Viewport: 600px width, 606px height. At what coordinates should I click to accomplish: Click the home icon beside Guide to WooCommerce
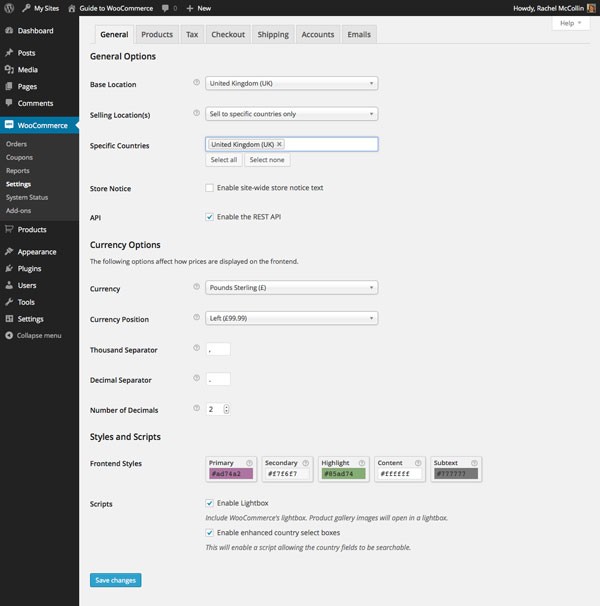[72, 8]
